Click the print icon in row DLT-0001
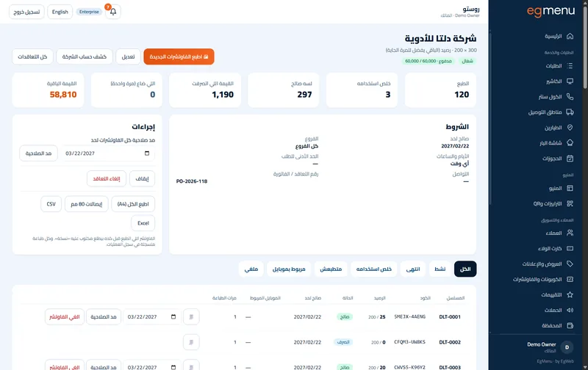 191,317
